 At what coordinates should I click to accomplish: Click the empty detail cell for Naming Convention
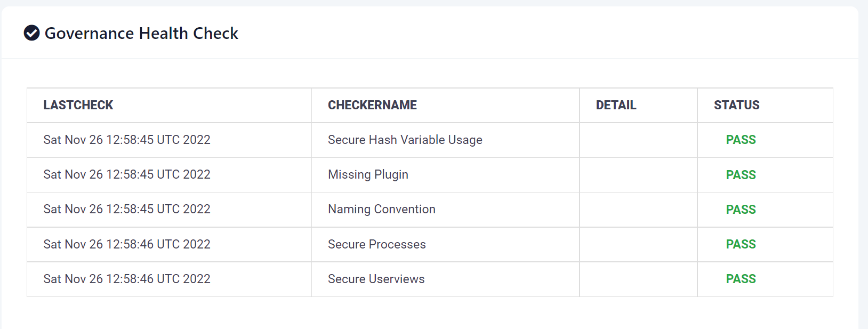[x=638, y=210]
